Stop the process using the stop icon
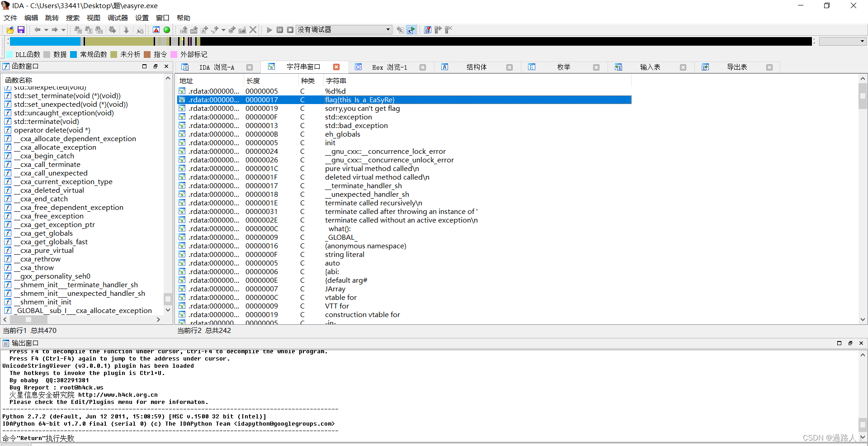Viewport: 868px width, 446px height. point(291,29)
